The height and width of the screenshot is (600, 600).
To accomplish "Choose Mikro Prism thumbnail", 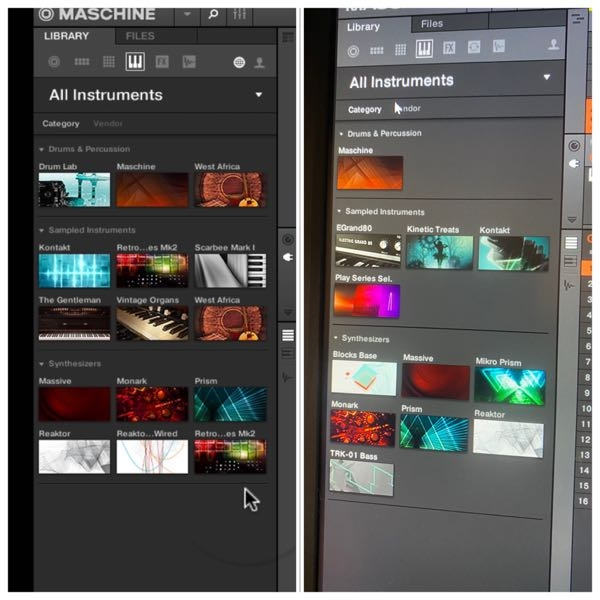I will tap(510, 386).
